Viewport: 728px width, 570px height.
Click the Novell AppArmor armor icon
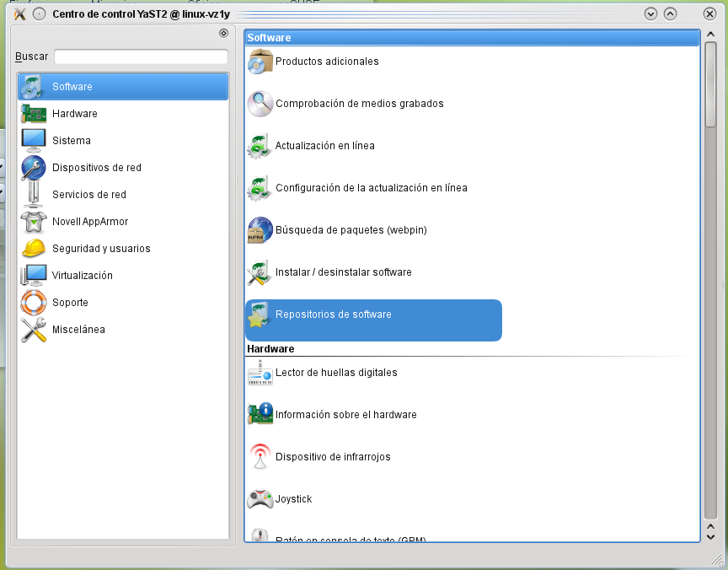click(x=34, y=222)
